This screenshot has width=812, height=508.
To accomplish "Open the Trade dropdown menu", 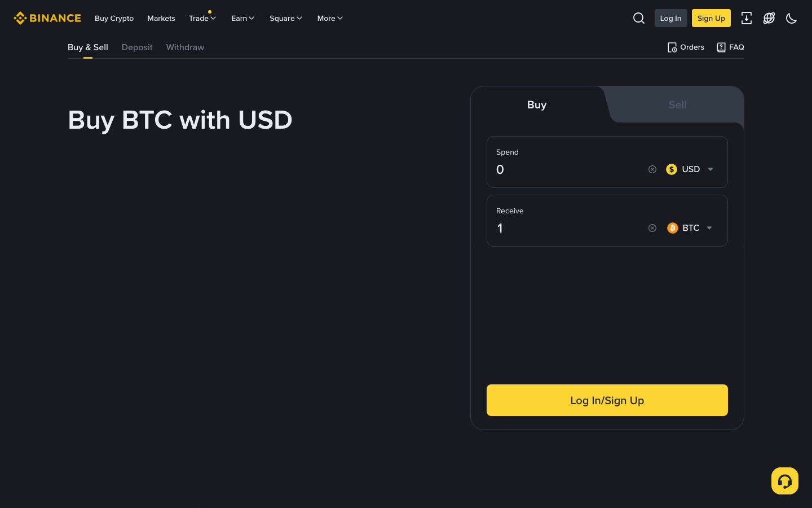I will point(202,18).
